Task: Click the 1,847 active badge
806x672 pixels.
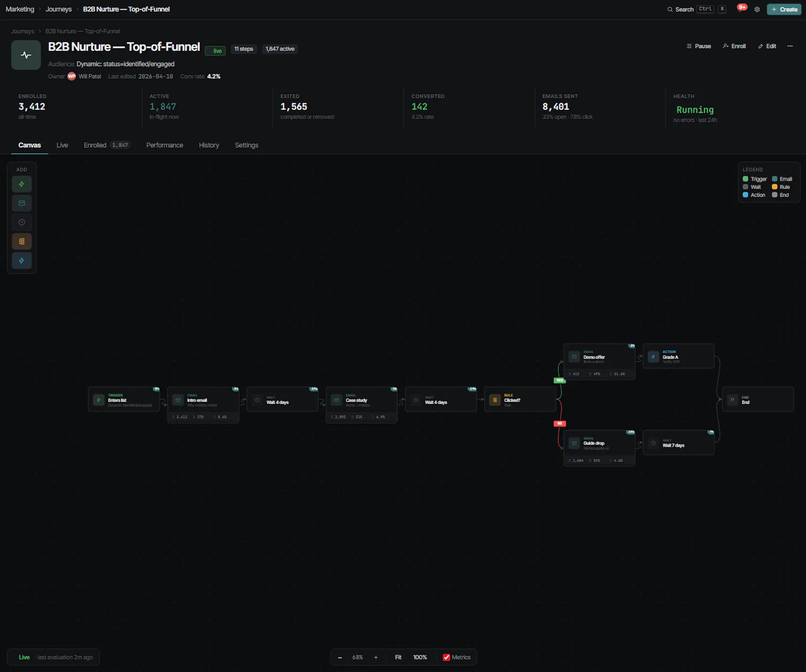Action: pos(280,49)
